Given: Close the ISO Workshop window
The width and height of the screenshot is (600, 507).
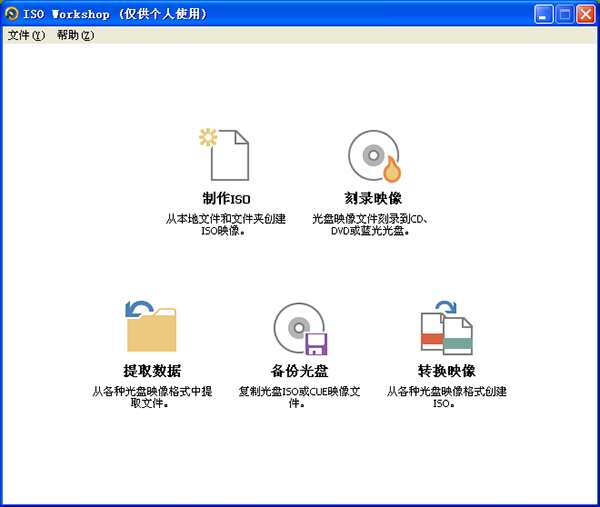Looking at the screenshot, I should (x=586, y=15).
